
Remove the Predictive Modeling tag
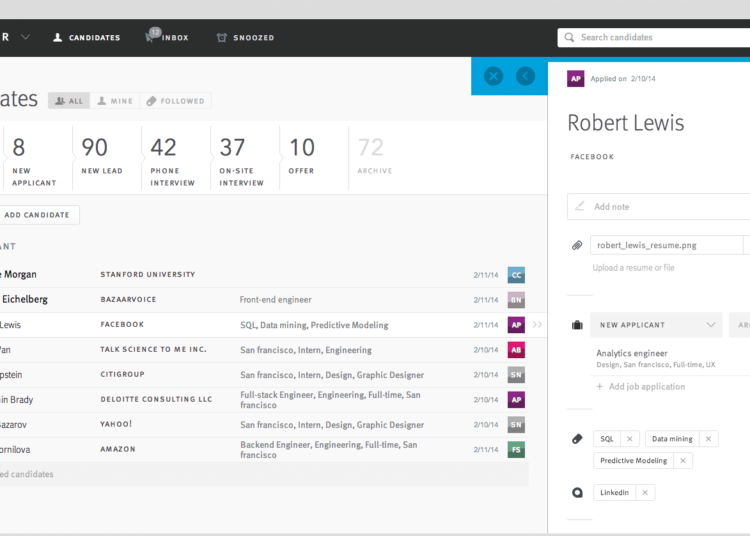tap(682, 461)
